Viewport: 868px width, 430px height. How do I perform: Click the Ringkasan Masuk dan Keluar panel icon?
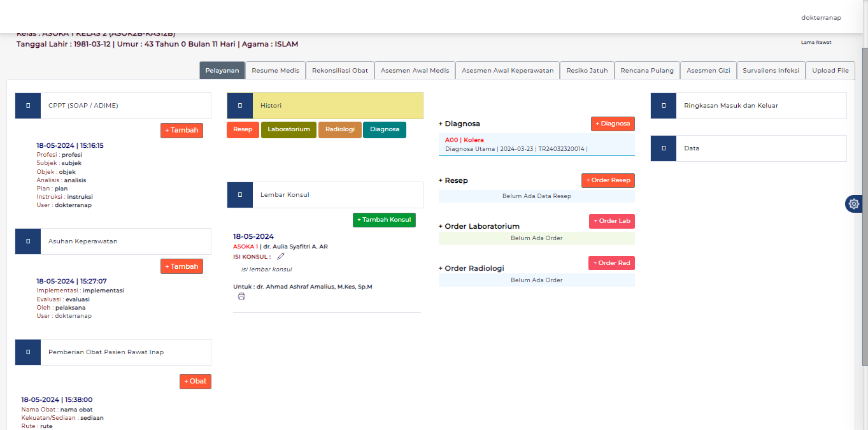(663, 105)
